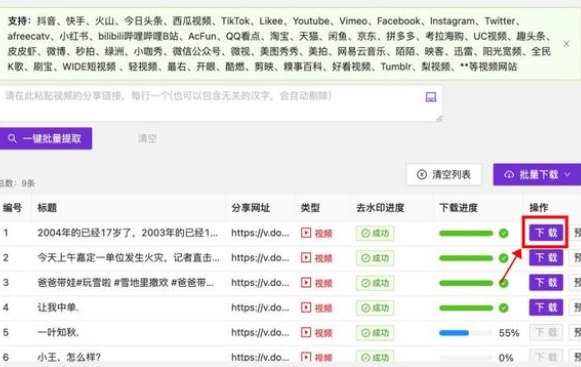Click the 标题 column header
The image size is (581, 367).
(x=47, y=208)
